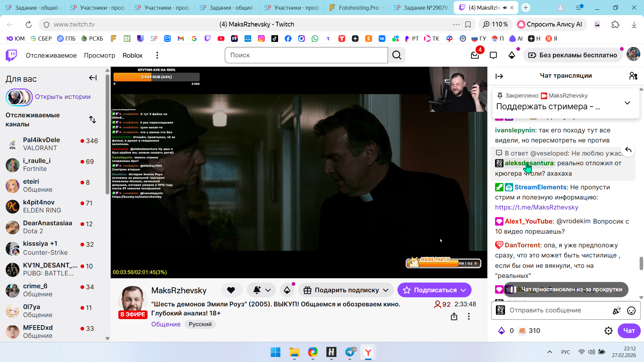Expand the pinned message chevron

pyautogui.click(x=627, y=103)
